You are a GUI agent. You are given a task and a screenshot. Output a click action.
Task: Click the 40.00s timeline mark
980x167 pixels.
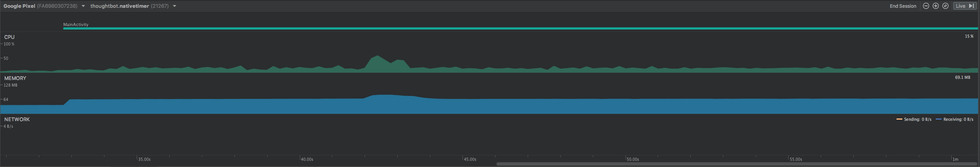(307, 159)
